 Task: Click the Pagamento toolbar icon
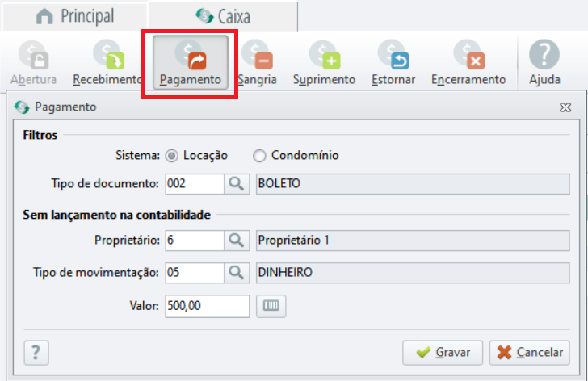click(190, 63)
